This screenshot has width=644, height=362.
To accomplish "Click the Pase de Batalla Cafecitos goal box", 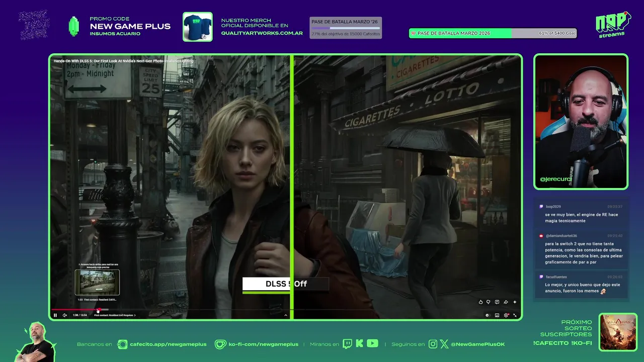I will click(346, 28).
